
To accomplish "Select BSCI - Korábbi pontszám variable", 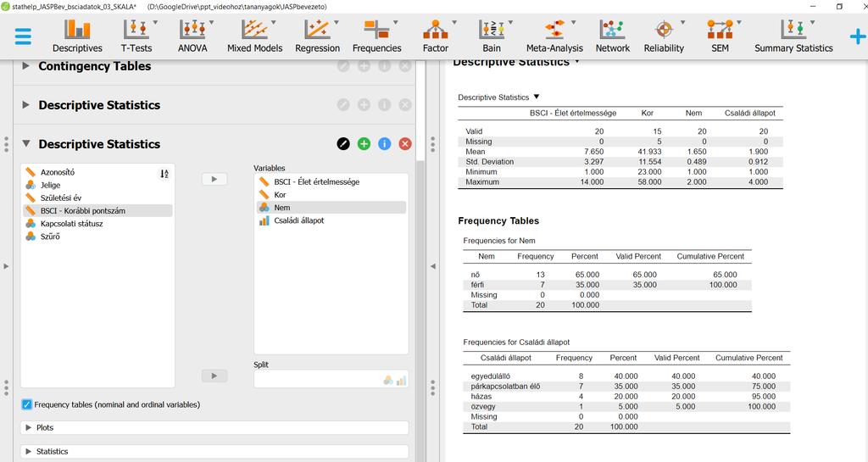I will coord(97,211).
